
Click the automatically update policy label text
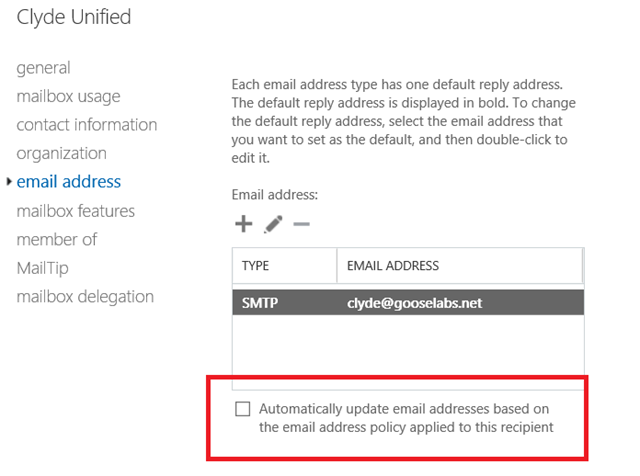pyautogui.click(x=406, y=418)
